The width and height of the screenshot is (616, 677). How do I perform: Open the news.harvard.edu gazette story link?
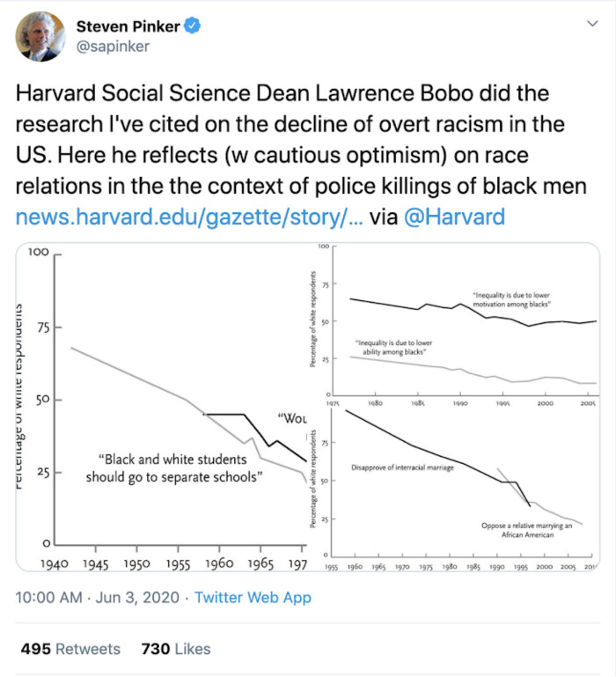[x=187, y=217]
